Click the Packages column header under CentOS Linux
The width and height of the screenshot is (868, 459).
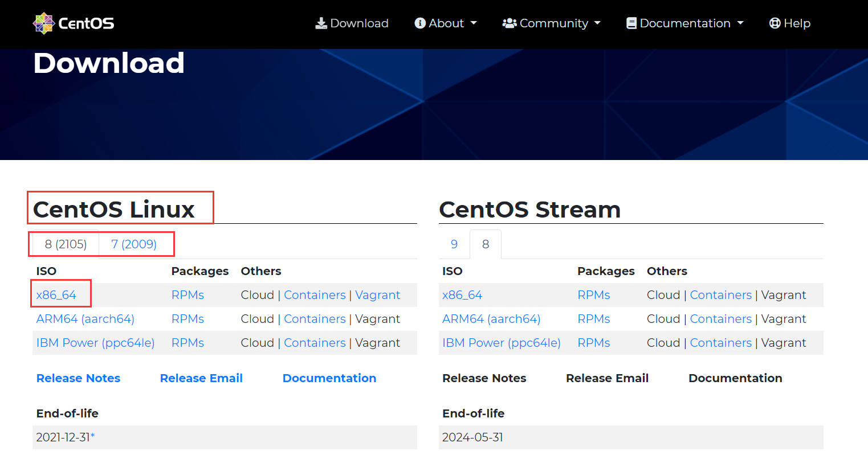pyautogui.click(x=200, y=271)
